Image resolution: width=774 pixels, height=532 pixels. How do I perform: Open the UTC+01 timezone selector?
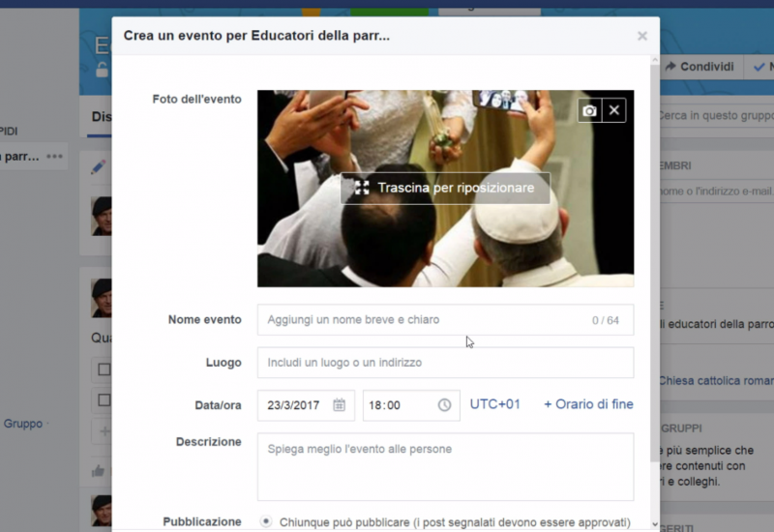494,404
